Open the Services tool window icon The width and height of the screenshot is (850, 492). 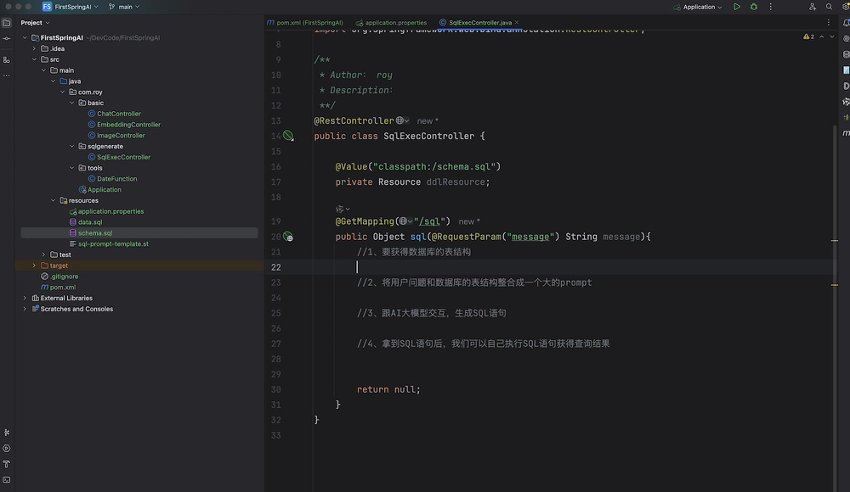(7, 448)
